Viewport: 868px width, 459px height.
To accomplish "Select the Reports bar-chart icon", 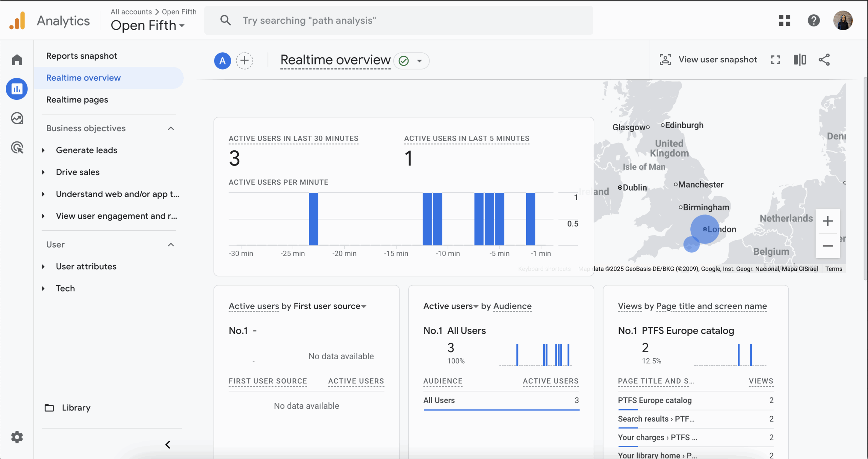I will point(17,89).
